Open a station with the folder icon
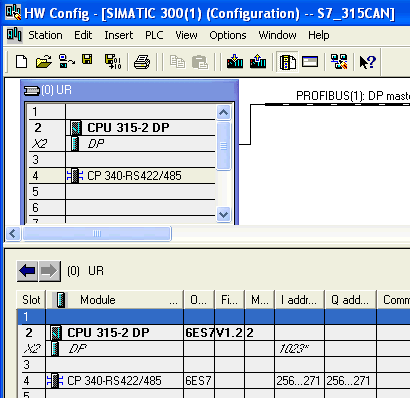Screen dimensions: 410x398 44,62
